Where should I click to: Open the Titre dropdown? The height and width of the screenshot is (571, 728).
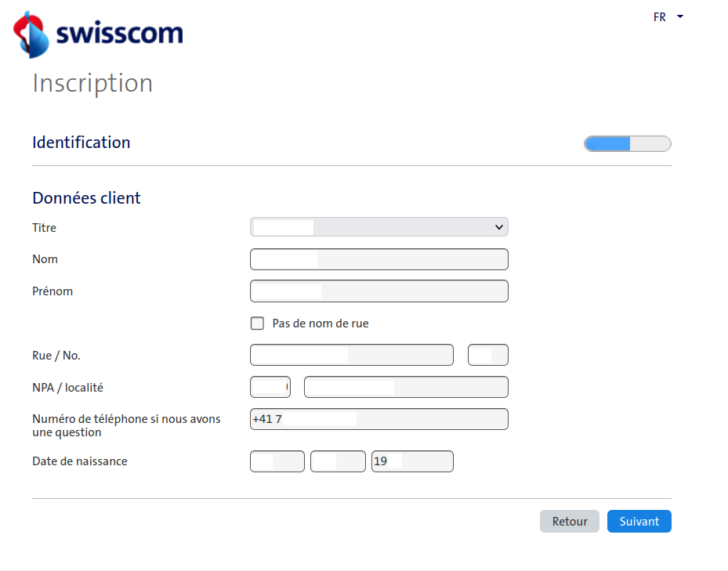[378, 227]
